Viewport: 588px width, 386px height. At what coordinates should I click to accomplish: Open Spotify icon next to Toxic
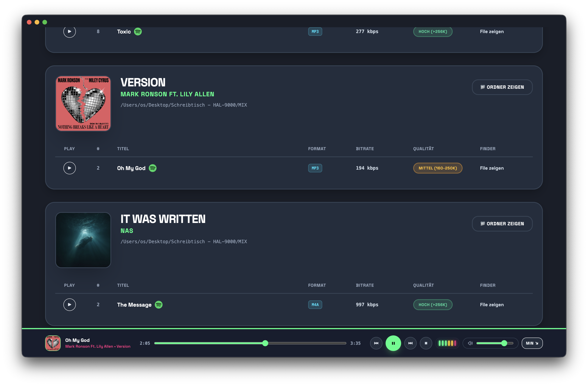(x=138, y=32)
